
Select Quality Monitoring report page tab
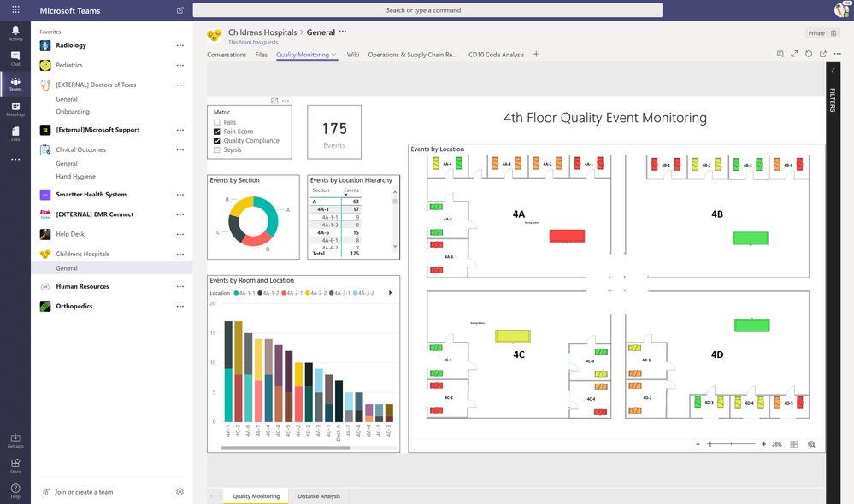(x=256, y=496)
